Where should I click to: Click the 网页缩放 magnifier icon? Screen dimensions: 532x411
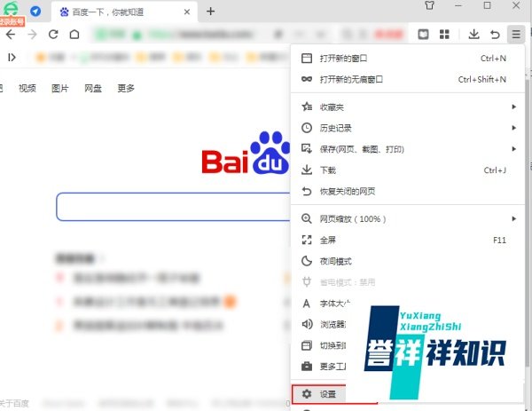coord(307,218)
